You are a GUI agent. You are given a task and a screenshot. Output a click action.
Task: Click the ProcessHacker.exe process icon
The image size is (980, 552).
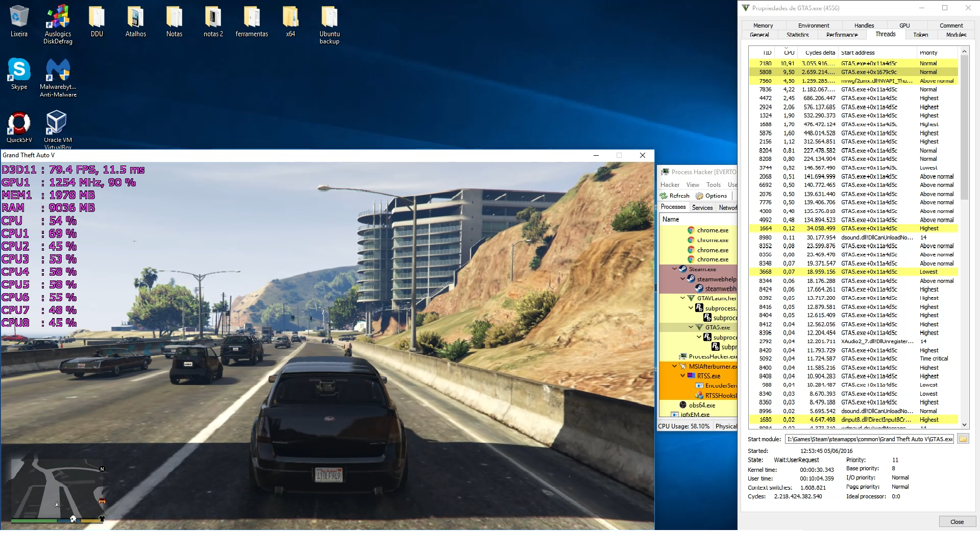[x=683, y=356]
